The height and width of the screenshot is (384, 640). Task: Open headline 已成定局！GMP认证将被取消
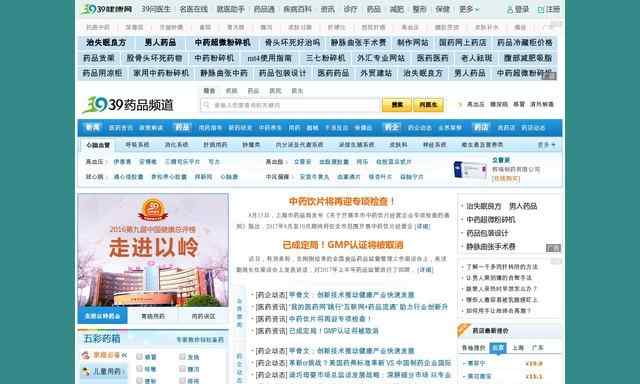343,245
